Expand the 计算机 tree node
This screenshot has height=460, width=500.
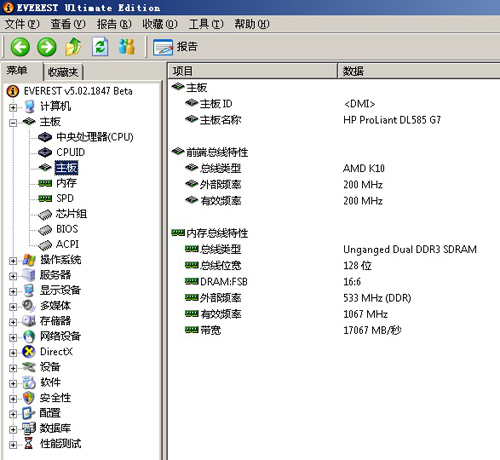point(13,107)
